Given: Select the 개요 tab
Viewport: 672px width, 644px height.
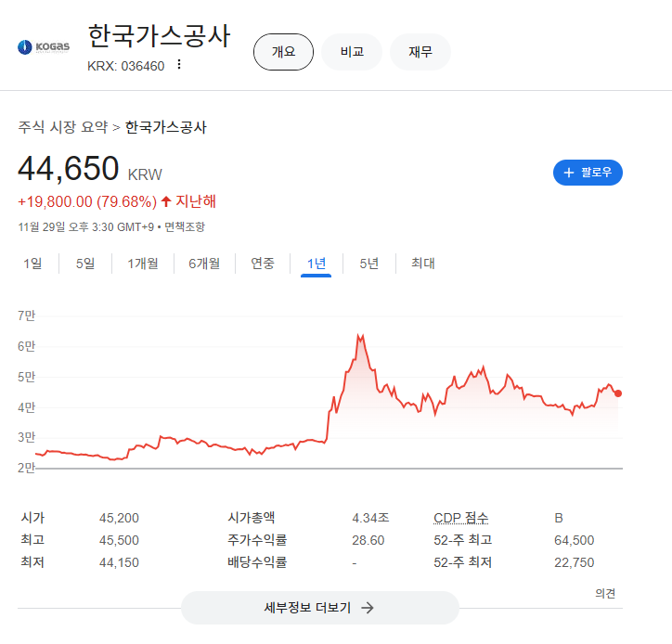Looking at the screenshot, I should pos(283,52).
